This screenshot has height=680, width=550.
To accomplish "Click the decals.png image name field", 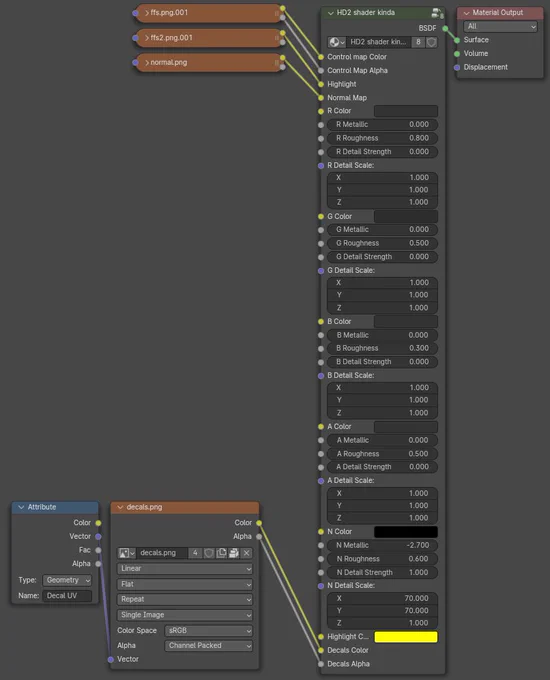I will tap(162, 553).
